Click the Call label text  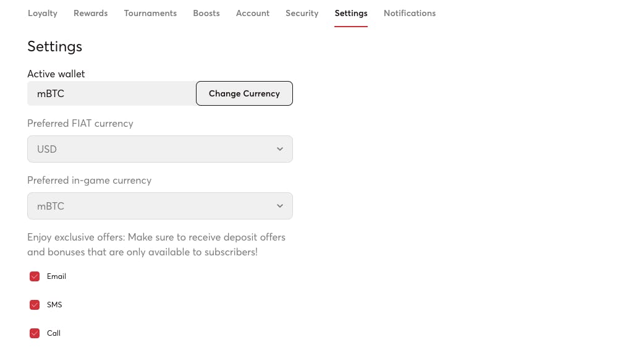coord(54,333)
